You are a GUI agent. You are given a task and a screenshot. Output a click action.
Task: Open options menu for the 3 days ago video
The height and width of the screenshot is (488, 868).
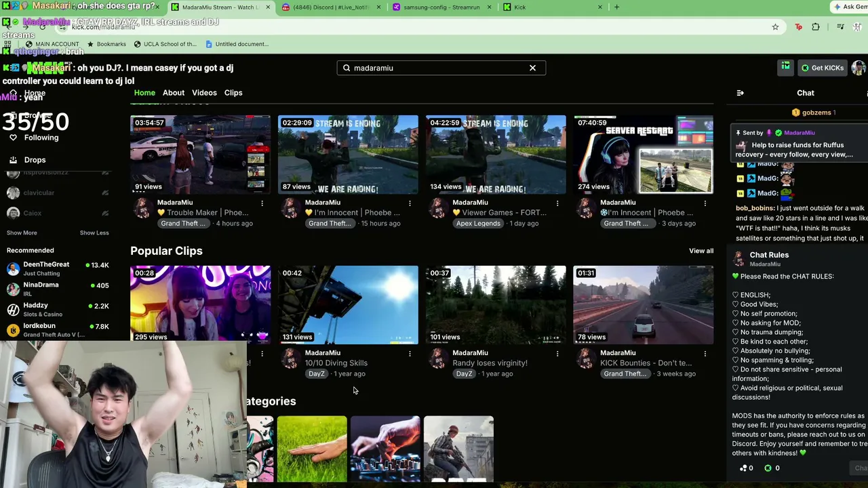click(x=705, y=203)
